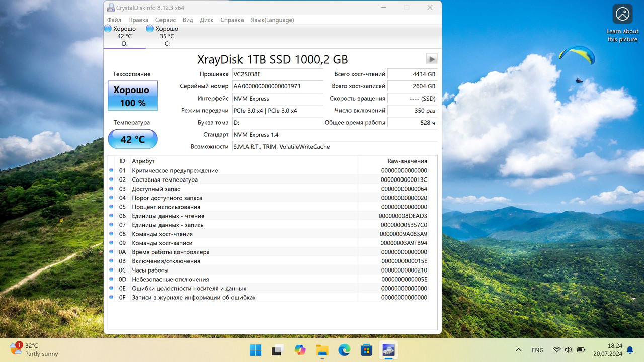Screen dimensions: 644x362
Task: Click the CrystalDiskInfo taskbar icon
Action: tap(388, 350)
